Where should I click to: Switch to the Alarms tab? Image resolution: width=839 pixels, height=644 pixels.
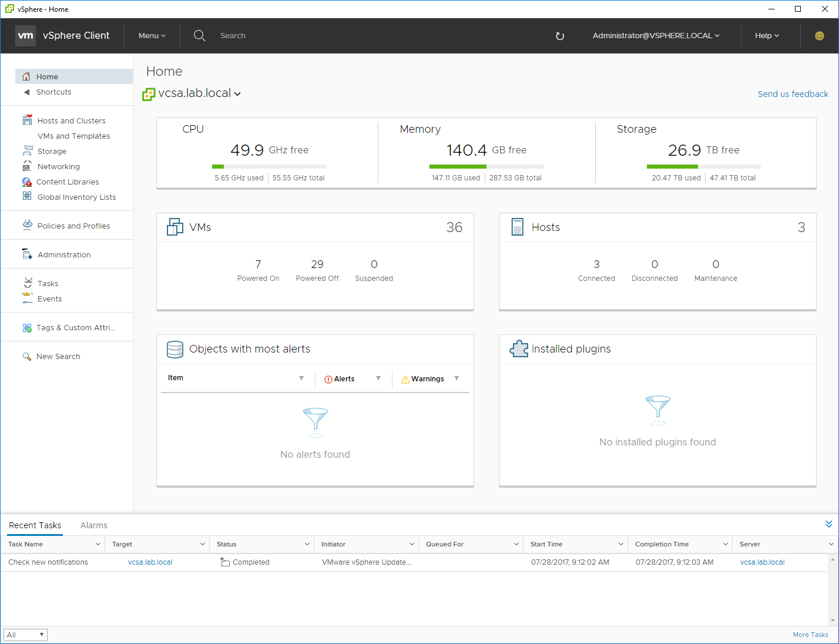point(94,525)
